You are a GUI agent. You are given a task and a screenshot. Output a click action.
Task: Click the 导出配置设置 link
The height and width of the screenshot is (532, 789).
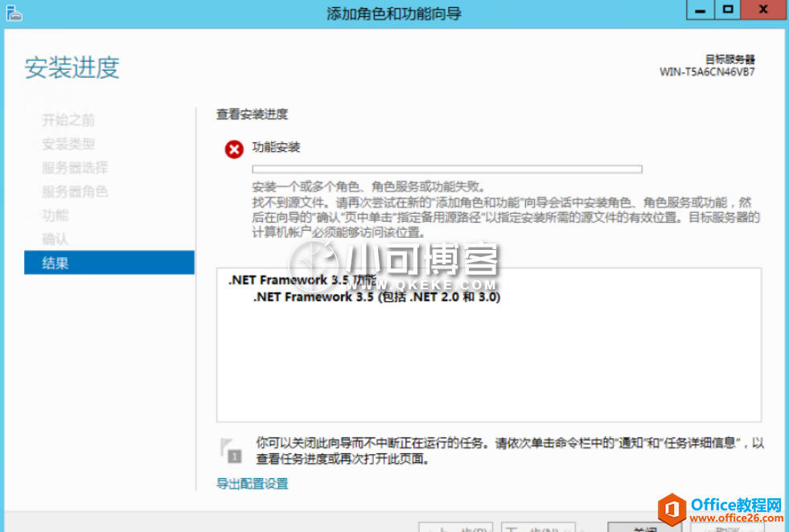[x=252, y=484]
